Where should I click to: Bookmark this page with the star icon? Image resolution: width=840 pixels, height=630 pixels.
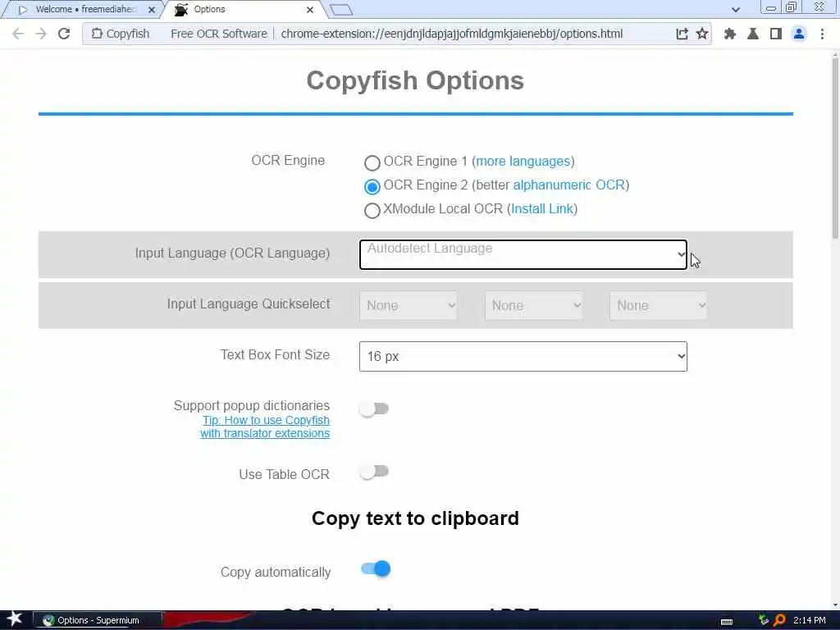(x=702, y=34)
